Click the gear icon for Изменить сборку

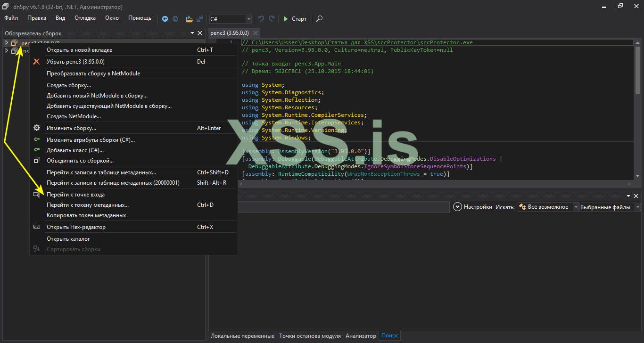(37, 128)
